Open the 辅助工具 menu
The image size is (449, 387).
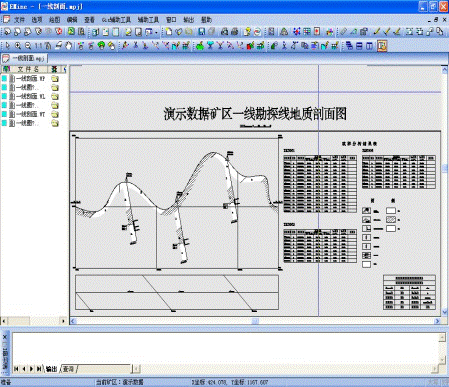[x=148, y=20]
